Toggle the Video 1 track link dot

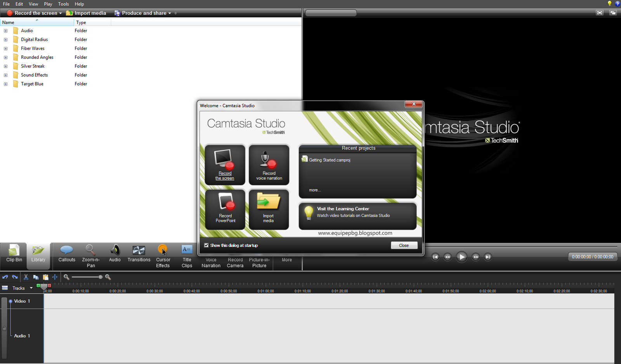(x=10, y=301)
